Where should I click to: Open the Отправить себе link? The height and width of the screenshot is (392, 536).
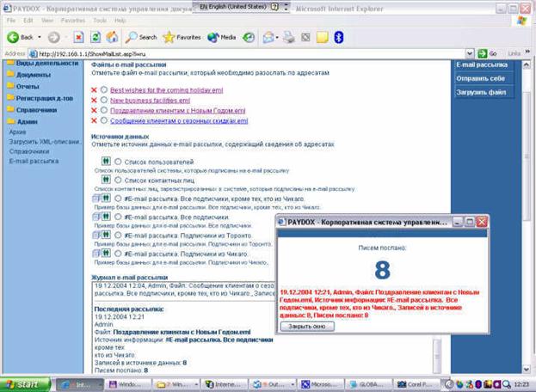[480, 78]
